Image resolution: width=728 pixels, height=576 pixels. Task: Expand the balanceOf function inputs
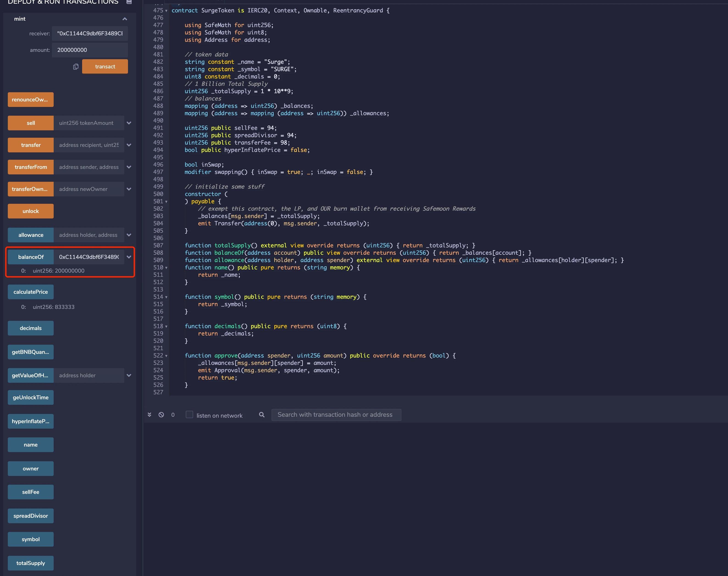[x=129, y=257]
